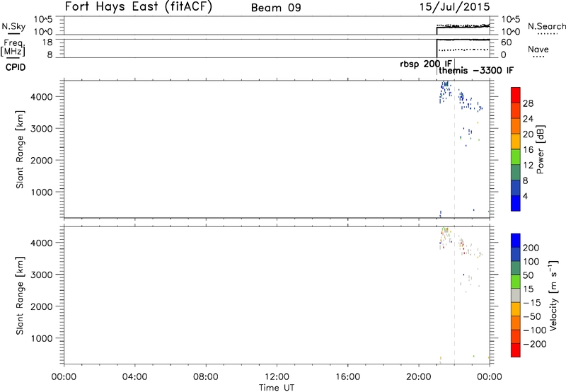This screenshot has width=566, height=392.
Task: Click the '1000' tick on the velocity panel
Action: coord(42,338)
